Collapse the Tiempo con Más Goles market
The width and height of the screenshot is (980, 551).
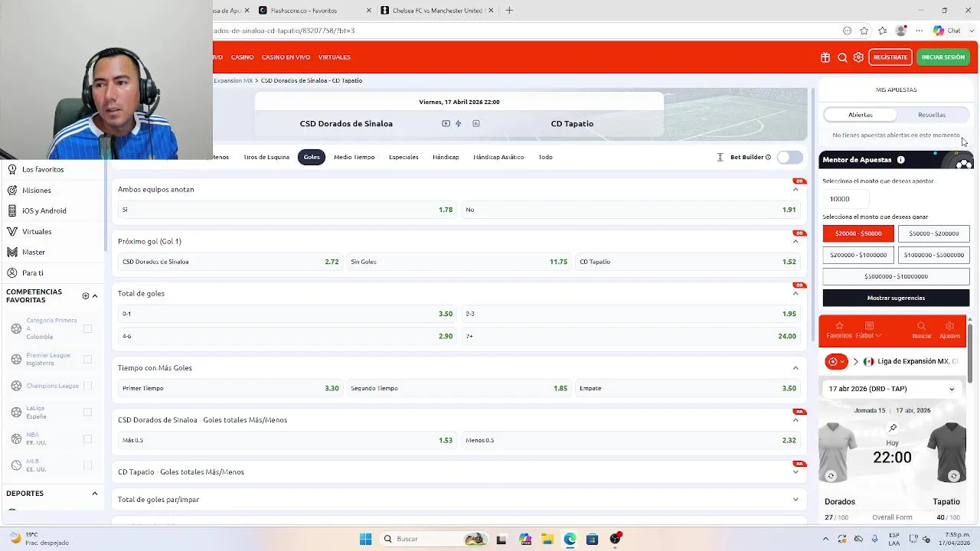pyautogui.click(x=795, y=368)
